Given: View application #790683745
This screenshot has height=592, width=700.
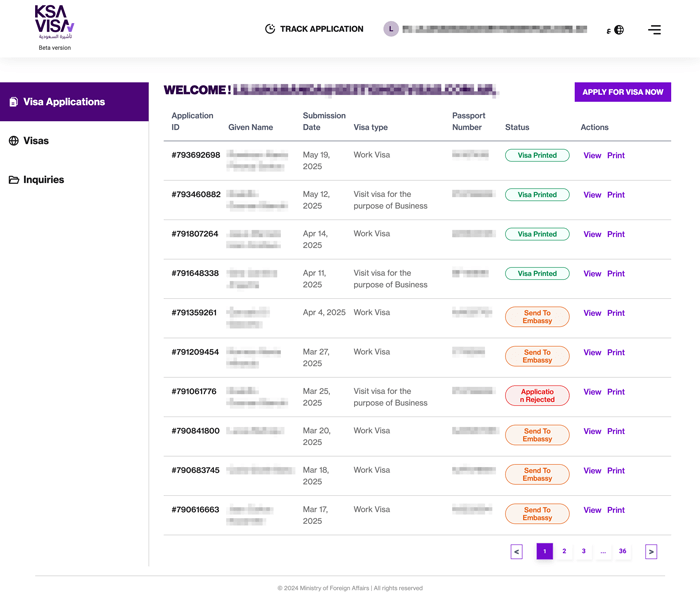Looking at the screenshot, I should 592,471.
